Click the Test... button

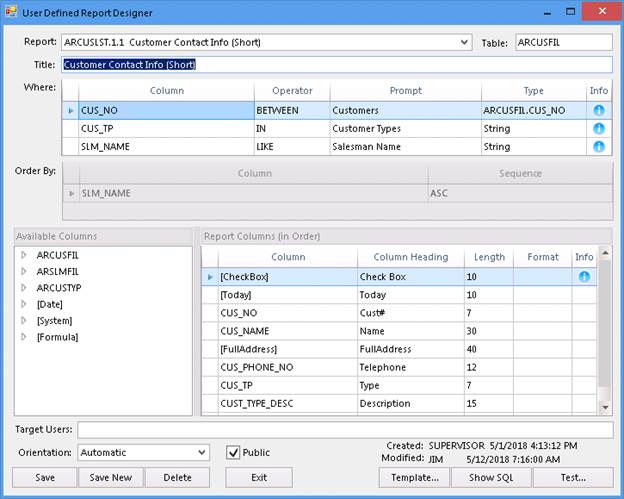[x=573, y=478]
